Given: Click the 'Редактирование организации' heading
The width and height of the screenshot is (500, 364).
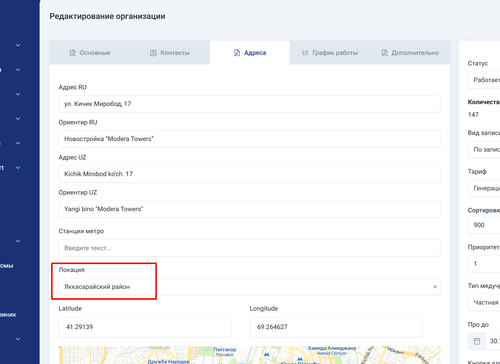Looking at the screenshot, I should tap(107, 16).
